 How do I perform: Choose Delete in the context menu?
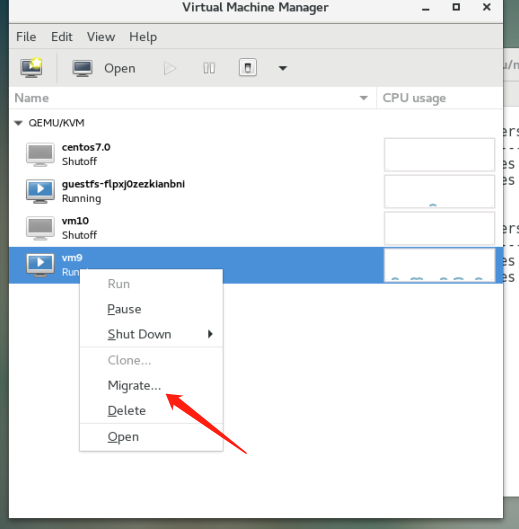pos(151,411)
